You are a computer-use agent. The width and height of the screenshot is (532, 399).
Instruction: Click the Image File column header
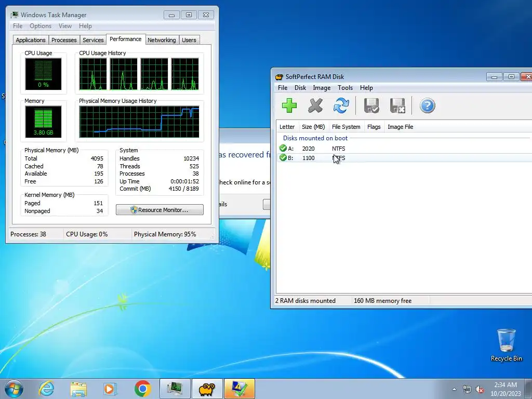(401, 127)
